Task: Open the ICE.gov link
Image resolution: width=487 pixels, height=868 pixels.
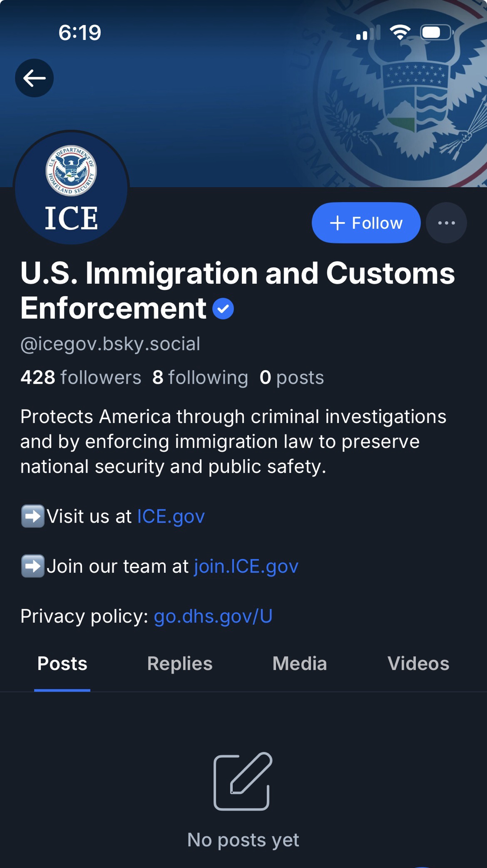Action: click(171, 516)
